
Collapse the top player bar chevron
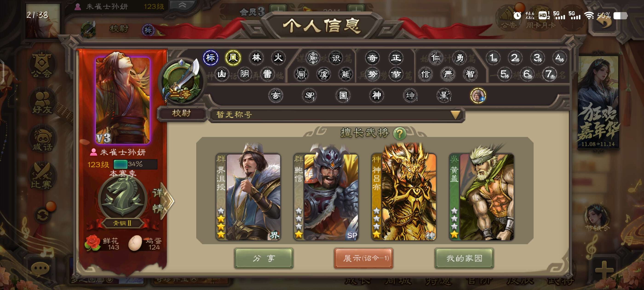tap(182, 5)
